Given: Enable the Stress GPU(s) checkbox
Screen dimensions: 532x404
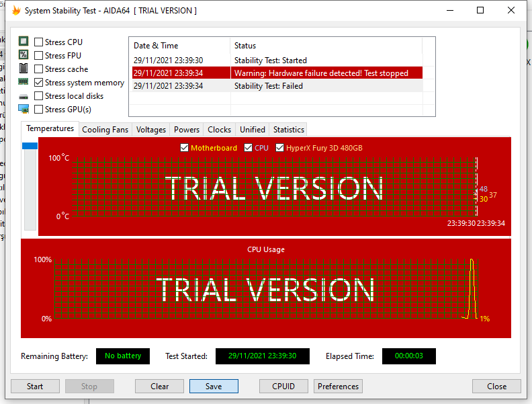Looking at the screenshot, I should coord(39,110).
